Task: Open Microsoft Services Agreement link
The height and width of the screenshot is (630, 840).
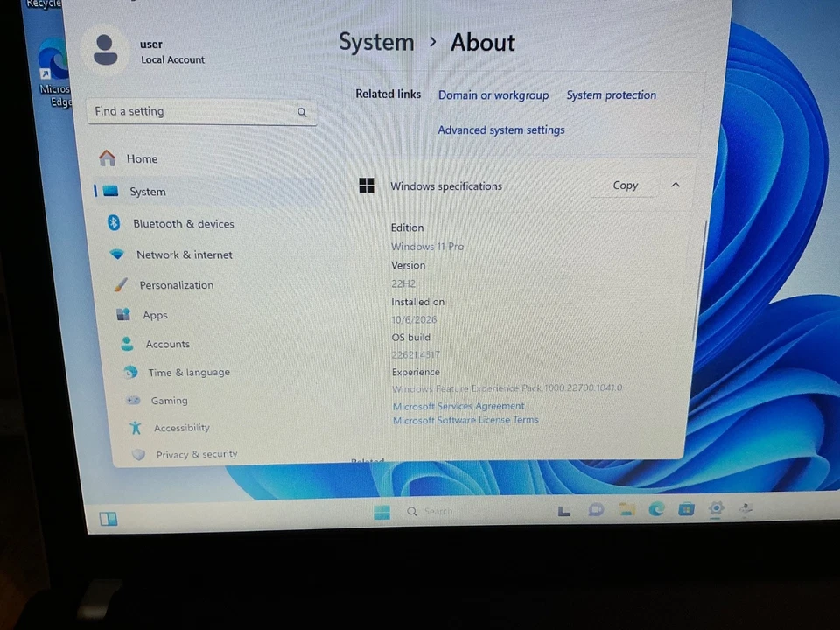Action: tap(458, 406)
